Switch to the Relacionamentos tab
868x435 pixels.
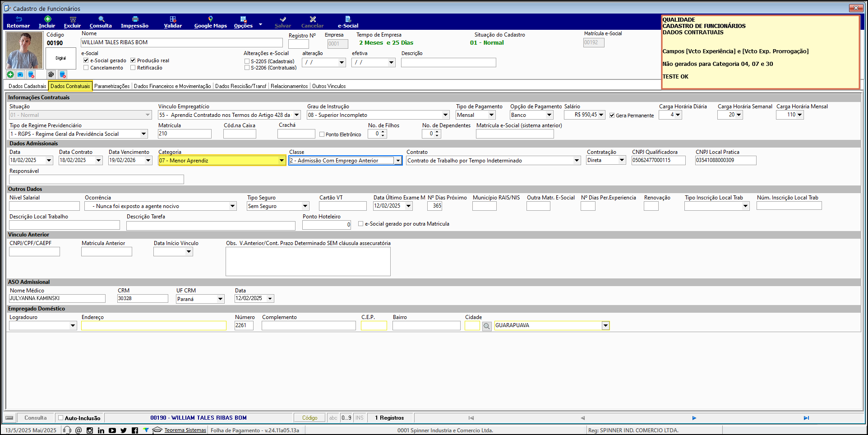point(289,86)
